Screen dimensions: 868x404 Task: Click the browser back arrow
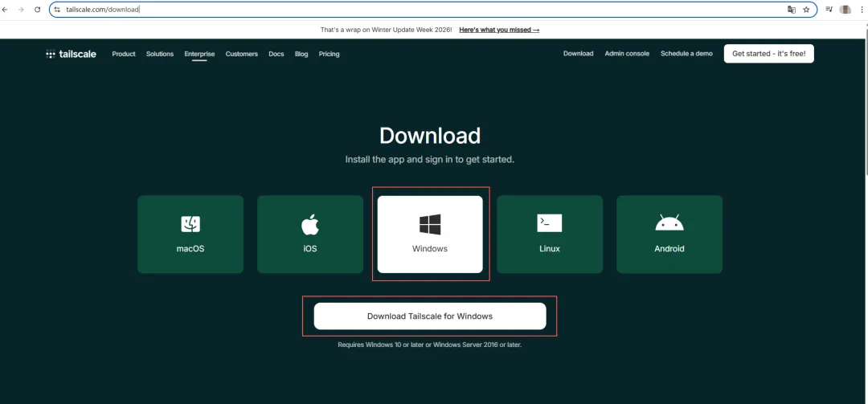[5, 10]
